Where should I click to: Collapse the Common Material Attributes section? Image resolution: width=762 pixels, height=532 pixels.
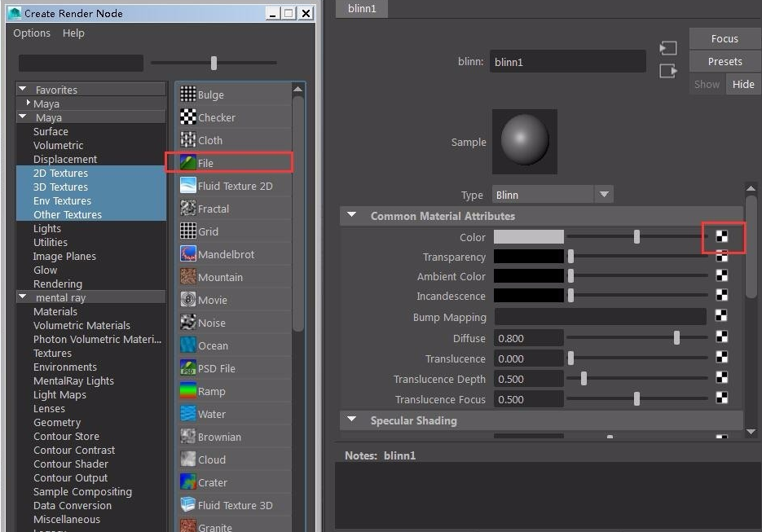pyautogui.click(x=351, y=216)
